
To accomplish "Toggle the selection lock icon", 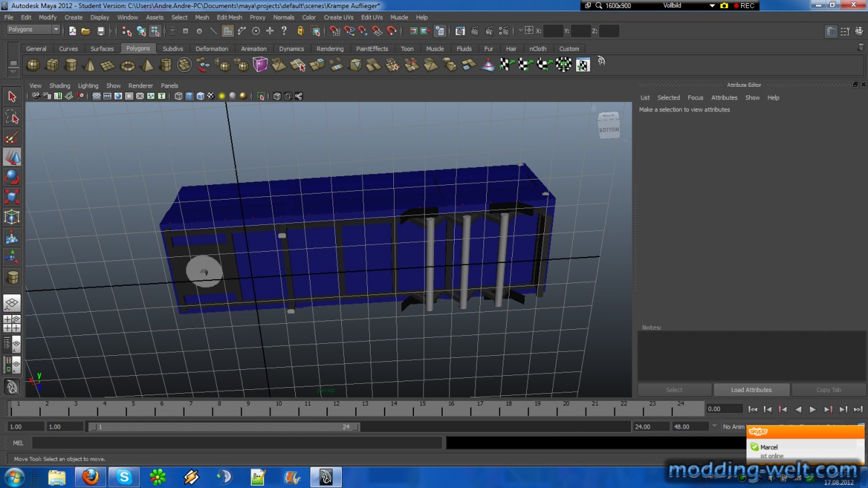I will coord(300,31).
